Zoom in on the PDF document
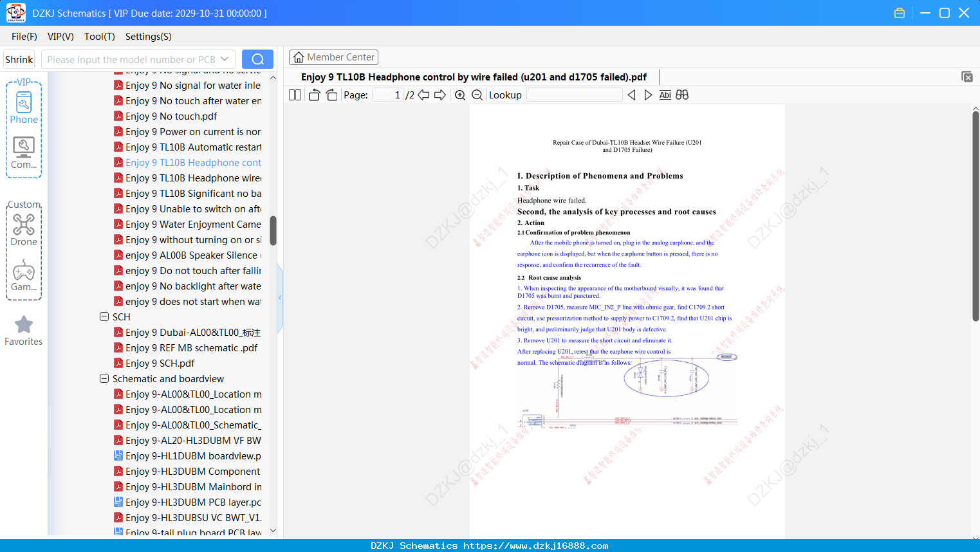Viewport: 980px width, 552px height. pyautogui.click(x=460, y=95)
